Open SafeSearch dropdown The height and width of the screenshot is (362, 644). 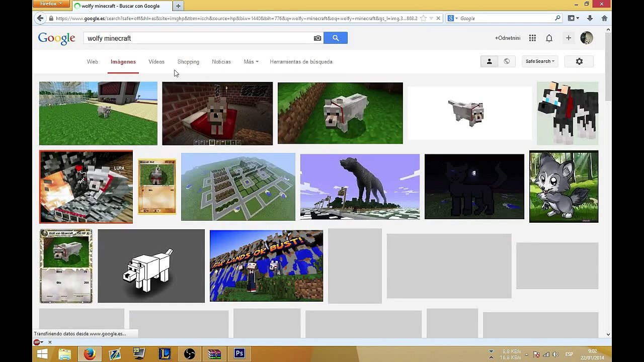pos(540,61)
